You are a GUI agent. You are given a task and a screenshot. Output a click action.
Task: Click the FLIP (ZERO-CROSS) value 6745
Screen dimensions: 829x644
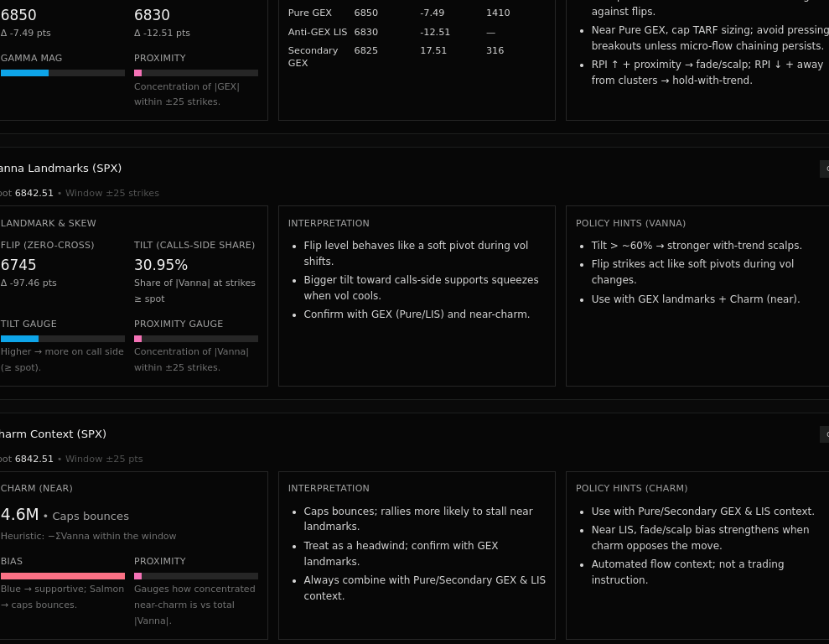[18, 264]
